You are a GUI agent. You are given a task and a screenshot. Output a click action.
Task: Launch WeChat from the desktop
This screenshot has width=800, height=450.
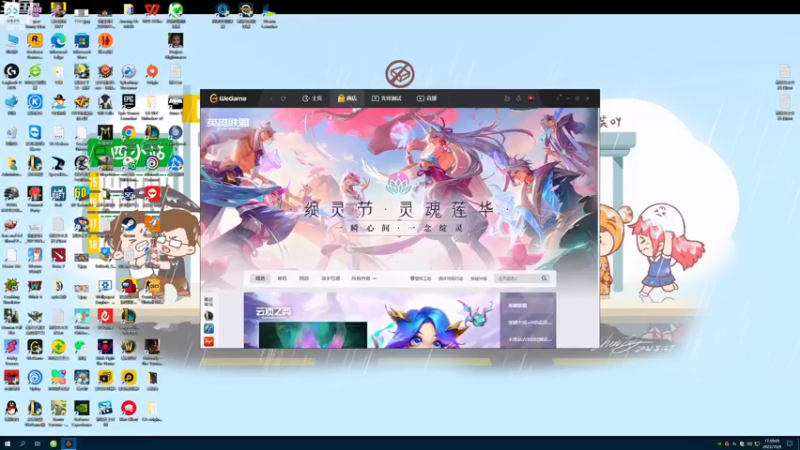pyautogui.click(x=82, y=347)
